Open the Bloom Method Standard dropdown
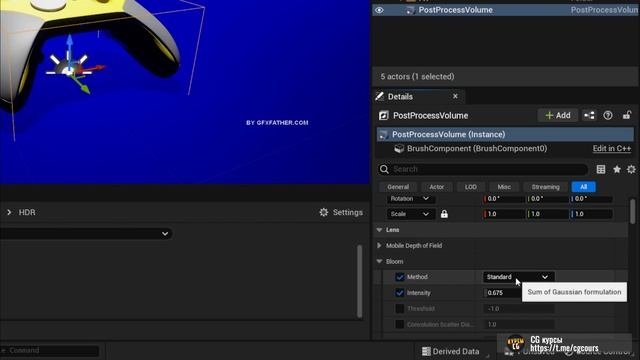 (518, 277)
